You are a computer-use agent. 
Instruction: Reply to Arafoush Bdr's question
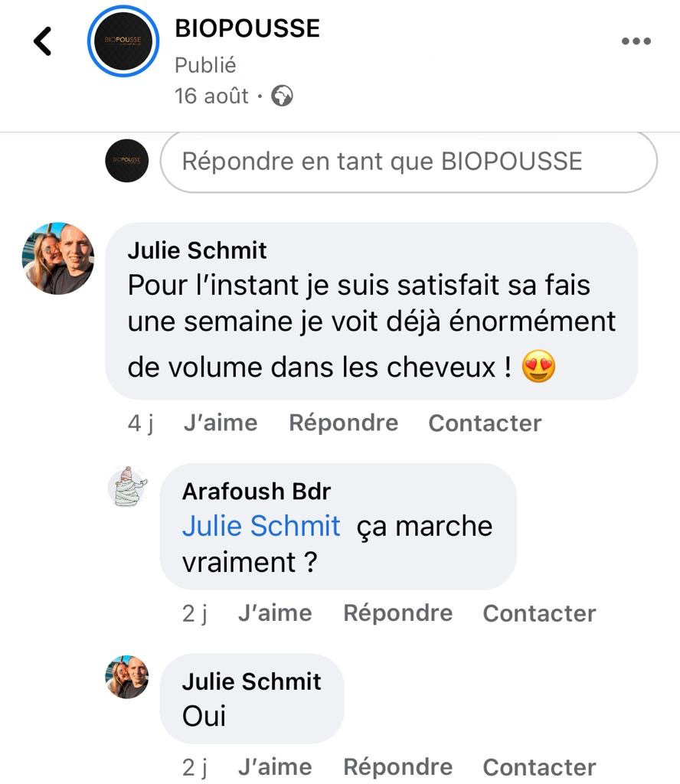(397, 613)
